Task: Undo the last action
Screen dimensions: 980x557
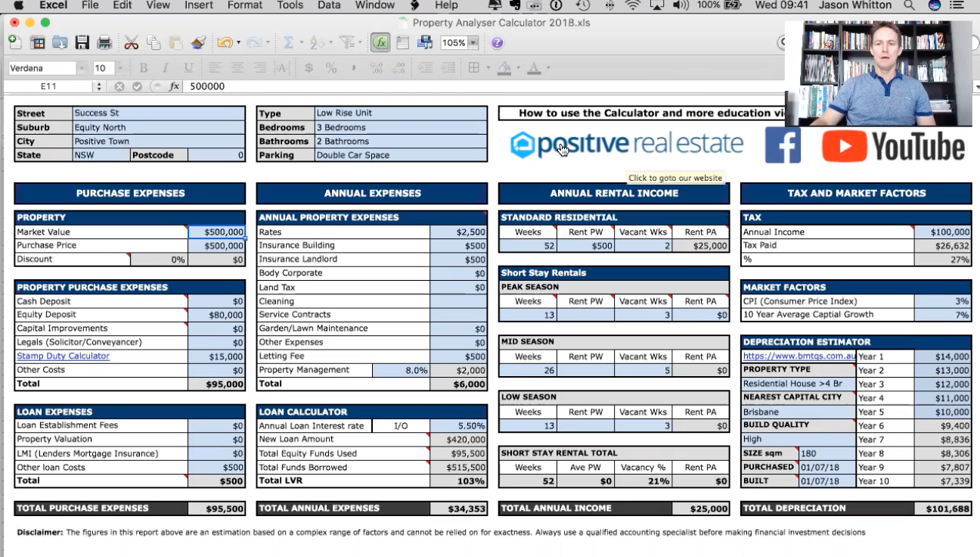Action: [225, 42]
